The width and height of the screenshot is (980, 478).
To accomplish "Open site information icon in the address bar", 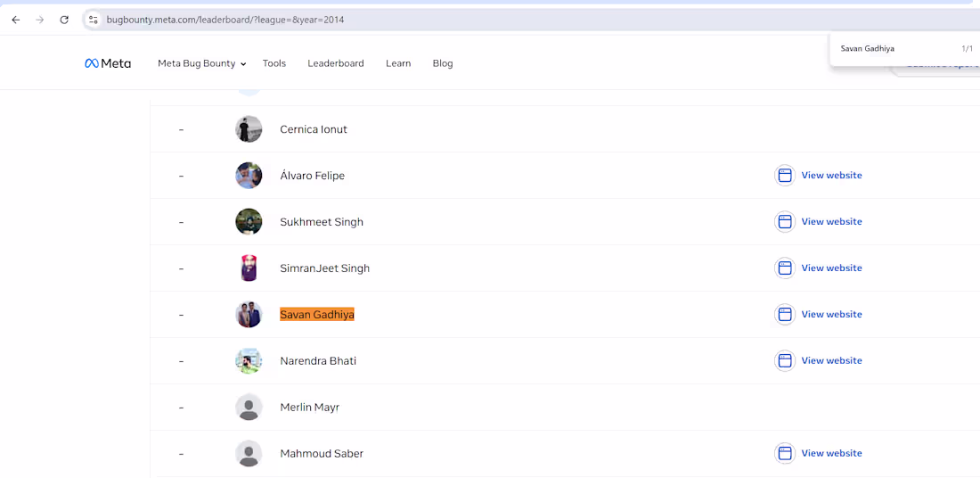I will tap(94, 20).
